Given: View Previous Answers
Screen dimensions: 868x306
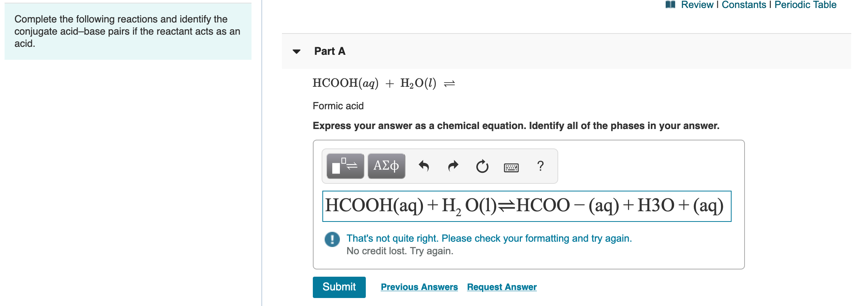Looking at the screenshot, I should click(419, 287).
